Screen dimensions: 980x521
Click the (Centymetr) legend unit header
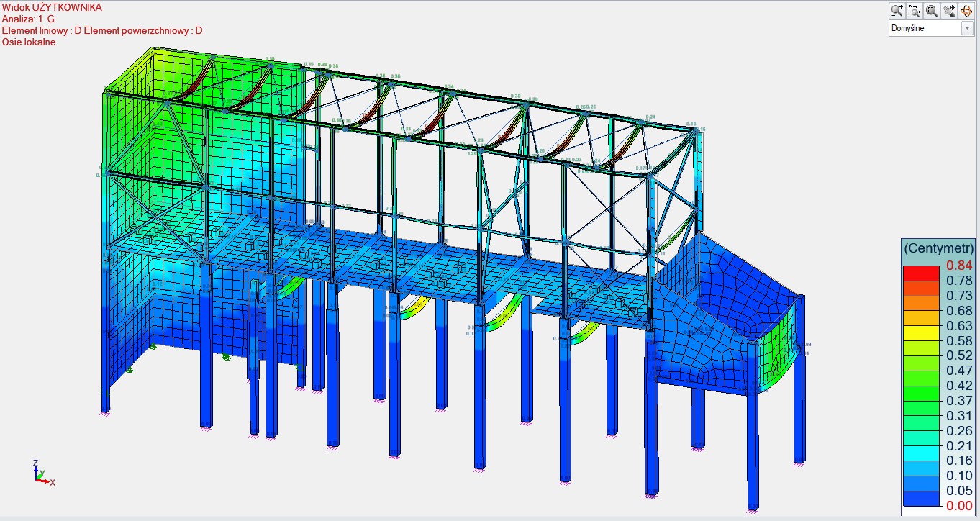point(938,248)
